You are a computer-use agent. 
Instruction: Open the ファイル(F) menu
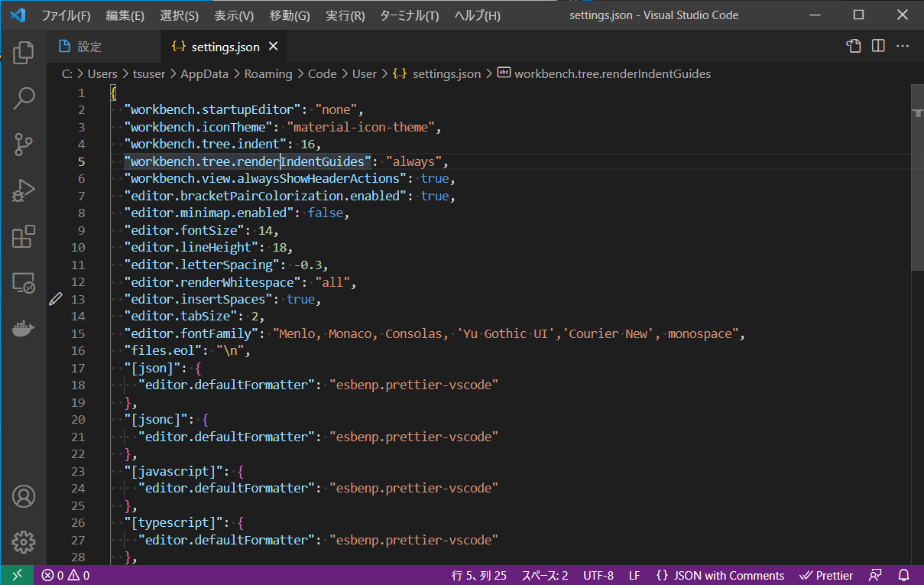click(x=66, y=15)
